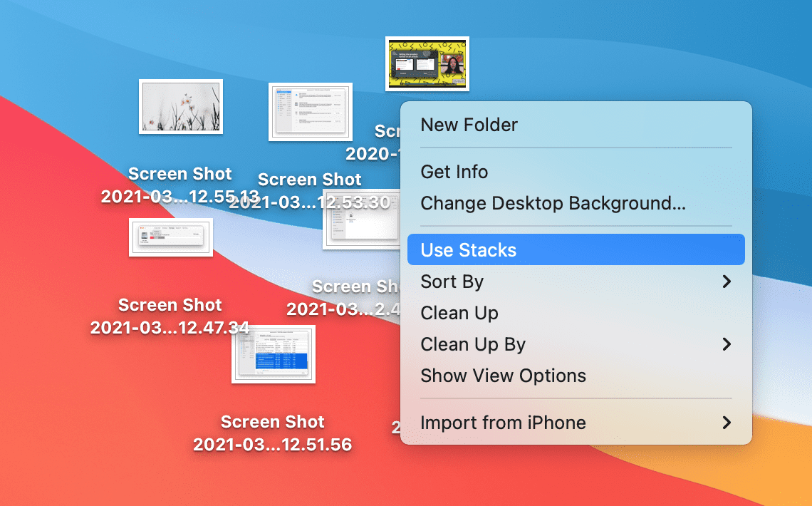Open Show View Options
Viewport: 812px width, 506px height.
[503, 376]
